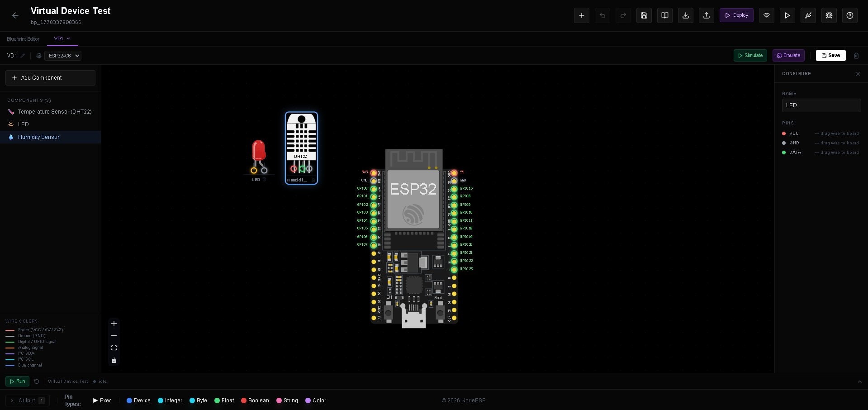Click the reset icon next to Run
Viewport: 868px width, 410px height.
point(37,381)
